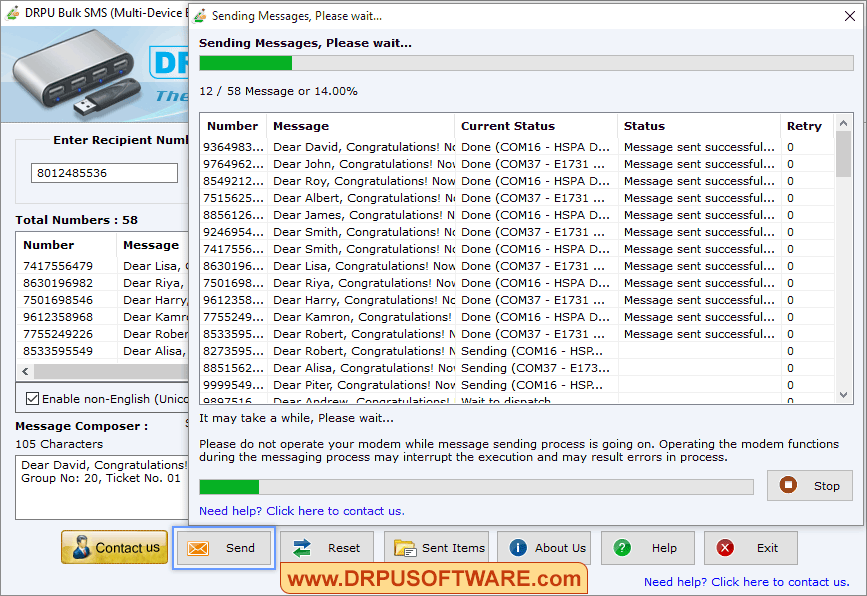Click the lower progress bar beside Stop
This screenshot has width=867, height=596.
click(x=476, y=487)
